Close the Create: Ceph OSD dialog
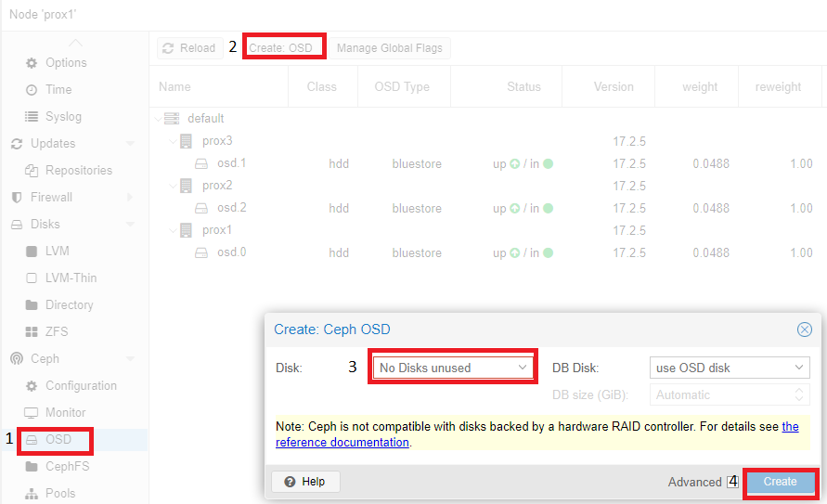Viewport: 827px width, 504px height. (x=805, y=330)
